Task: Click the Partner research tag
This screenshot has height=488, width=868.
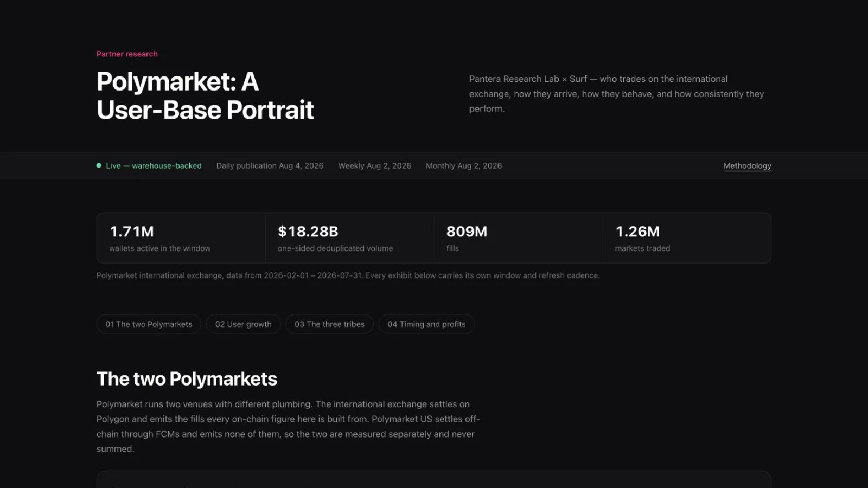Action: (127, 54)
